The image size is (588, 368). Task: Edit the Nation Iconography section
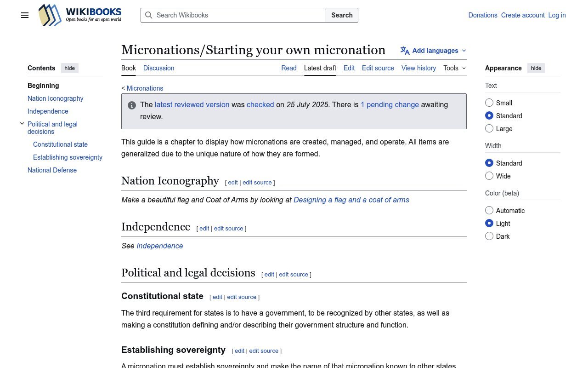click(x=233, y=183)
